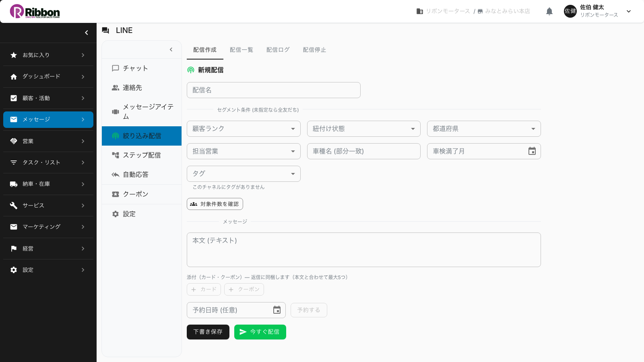Screen dimensions: 644x362
Task: Click the チャット speech bubble icon
Action: 116,68
